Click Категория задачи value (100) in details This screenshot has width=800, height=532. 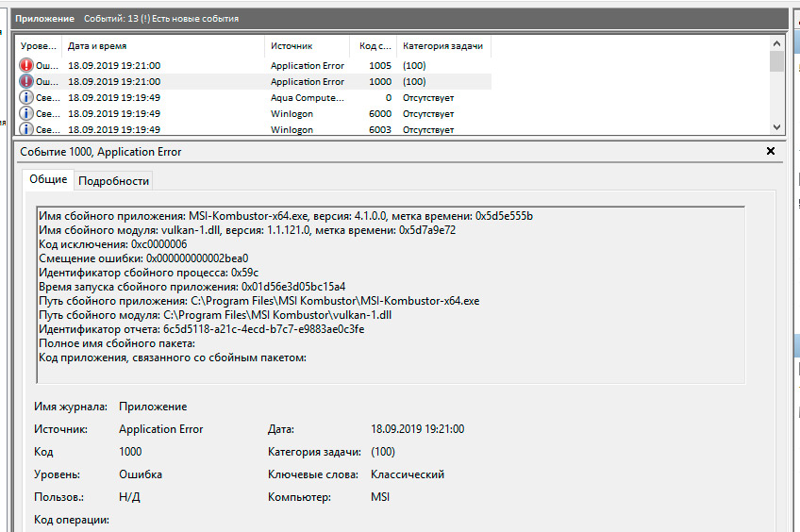pyautogui.click(x=383, y=452)
